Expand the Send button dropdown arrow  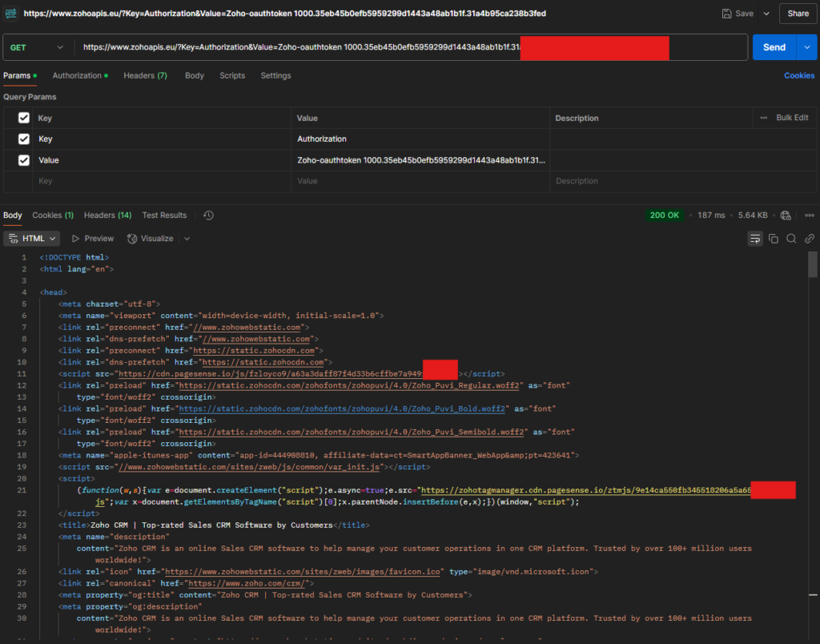tap(807, 47)
